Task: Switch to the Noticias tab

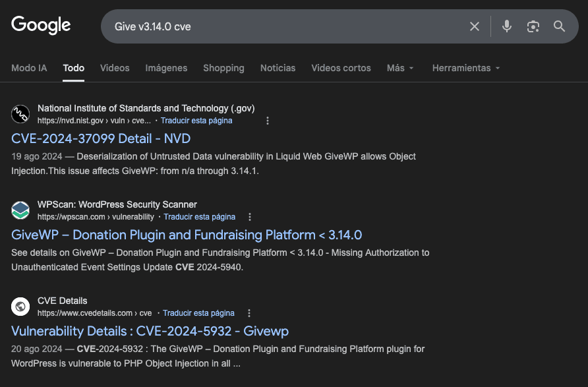Action: pyautogui.click(x=278, y=68)
